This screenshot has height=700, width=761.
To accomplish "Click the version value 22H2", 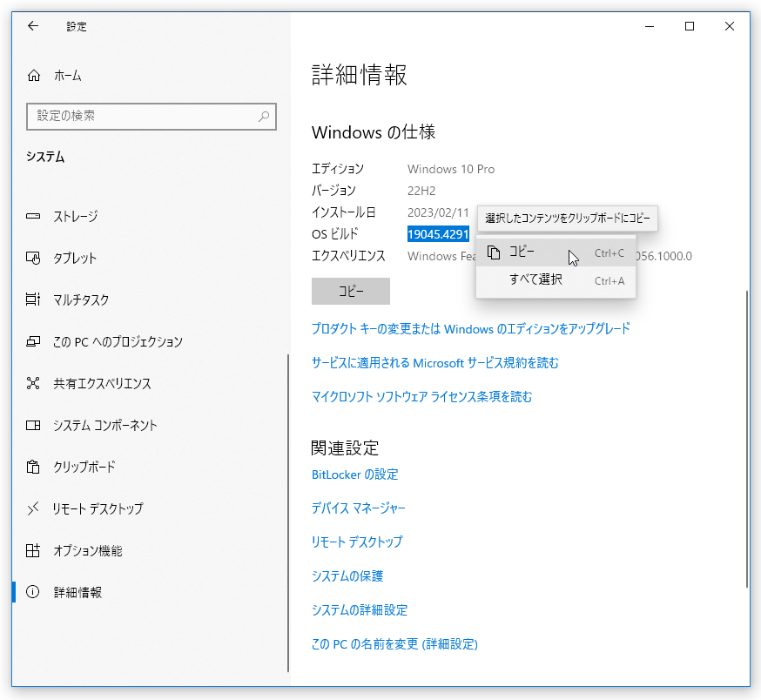I will 421,191.
